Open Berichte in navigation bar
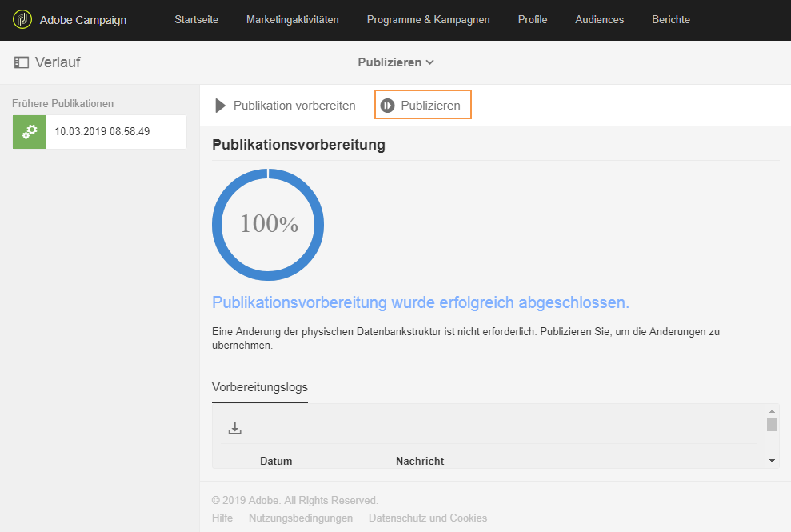The width and height of the screenshot is (791, 532). pos(671,20)
